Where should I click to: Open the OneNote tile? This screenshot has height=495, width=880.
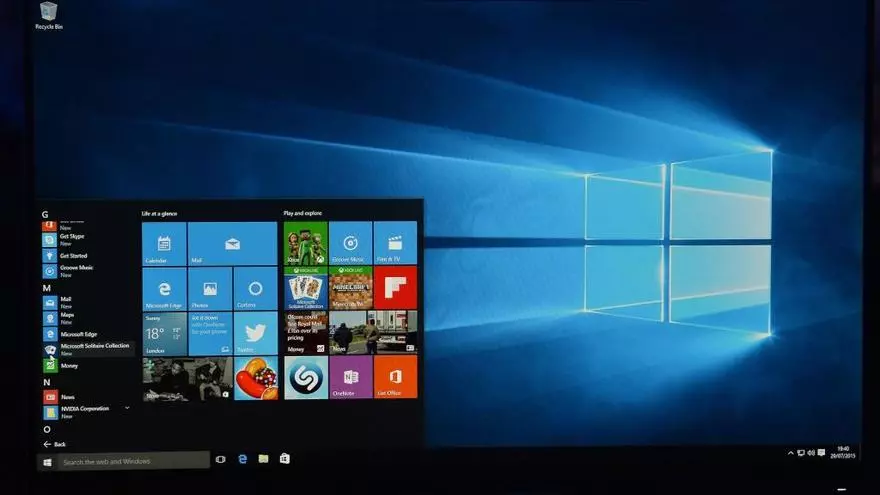tap(350, 377)
